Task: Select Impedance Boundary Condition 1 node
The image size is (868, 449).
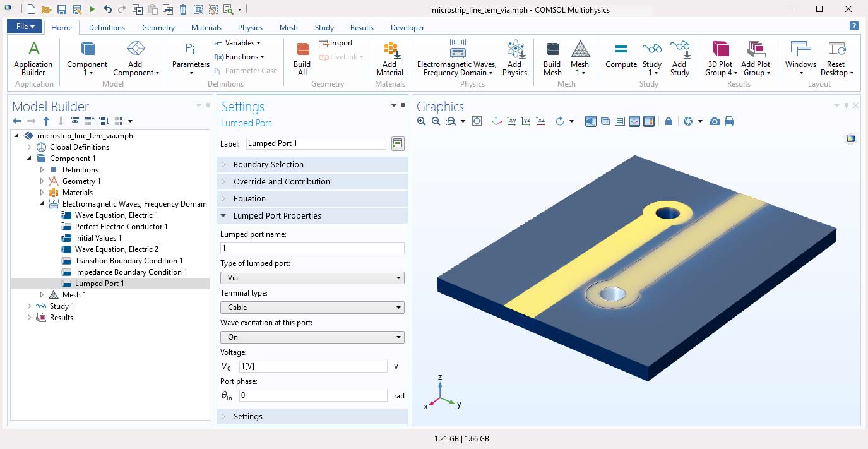Action: coord(131,272)
